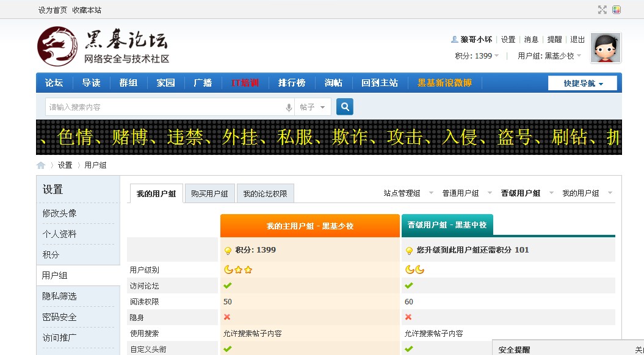Click the user profile icon beside 猴哥小坏

(x=454, y=40)
